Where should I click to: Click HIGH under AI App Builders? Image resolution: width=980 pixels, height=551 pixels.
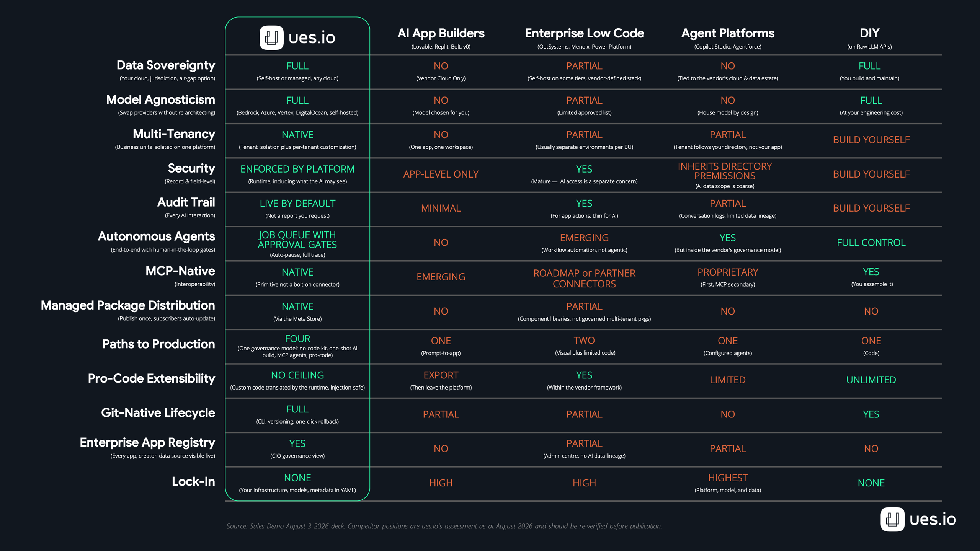coord(441,483)
